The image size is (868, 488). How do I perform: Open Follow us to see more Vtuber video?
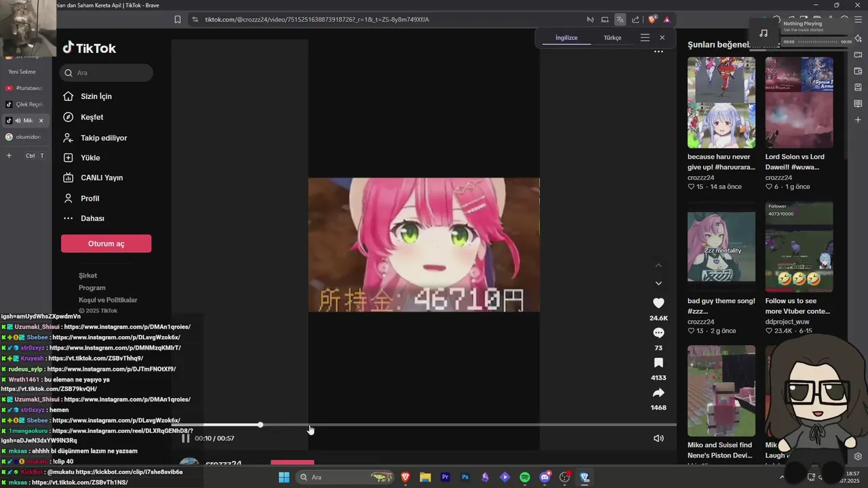[800, 247]
